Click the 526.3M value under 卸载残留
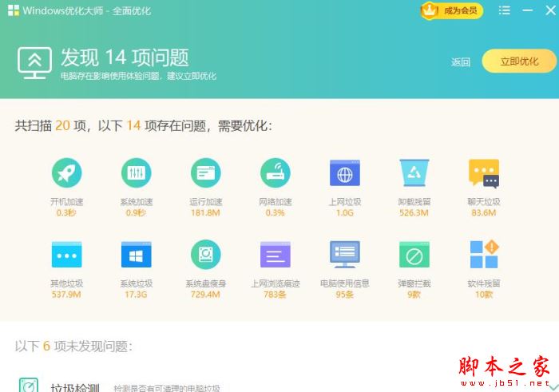This screenshot has width=559, height=392. [414, 212]
